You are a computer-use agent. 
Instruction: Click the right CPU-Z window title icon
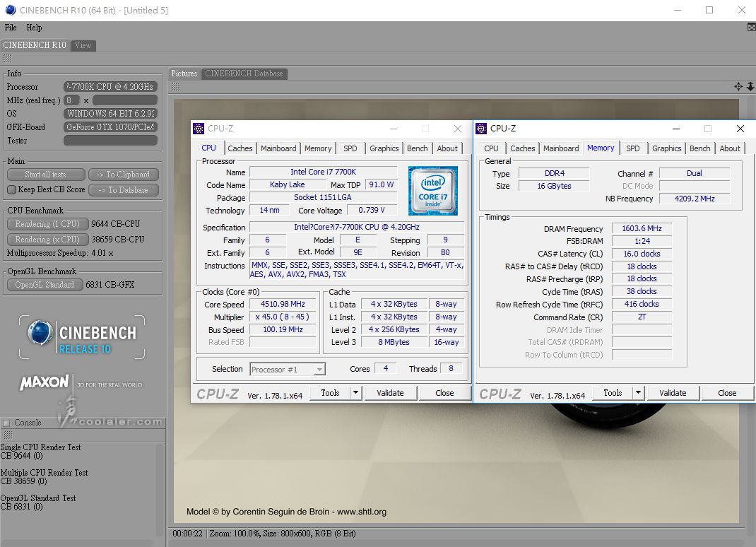click(x=480, y=129)
